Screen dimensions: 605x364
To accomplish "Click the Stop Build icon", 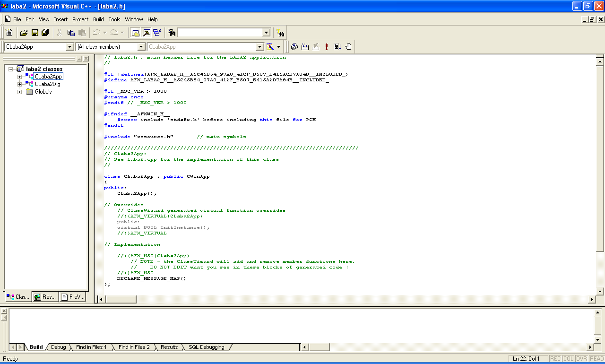I will [x=316, y=46].
